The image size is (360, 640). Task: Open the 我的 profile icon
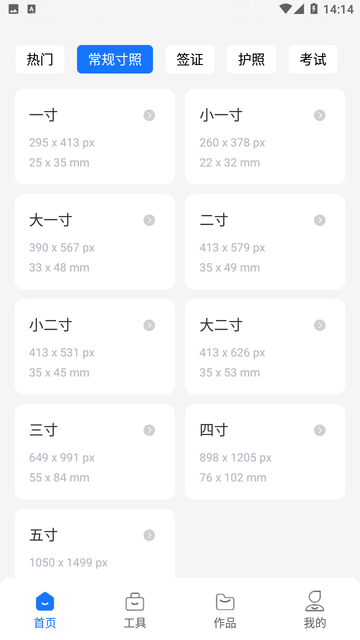pos(315,601)
